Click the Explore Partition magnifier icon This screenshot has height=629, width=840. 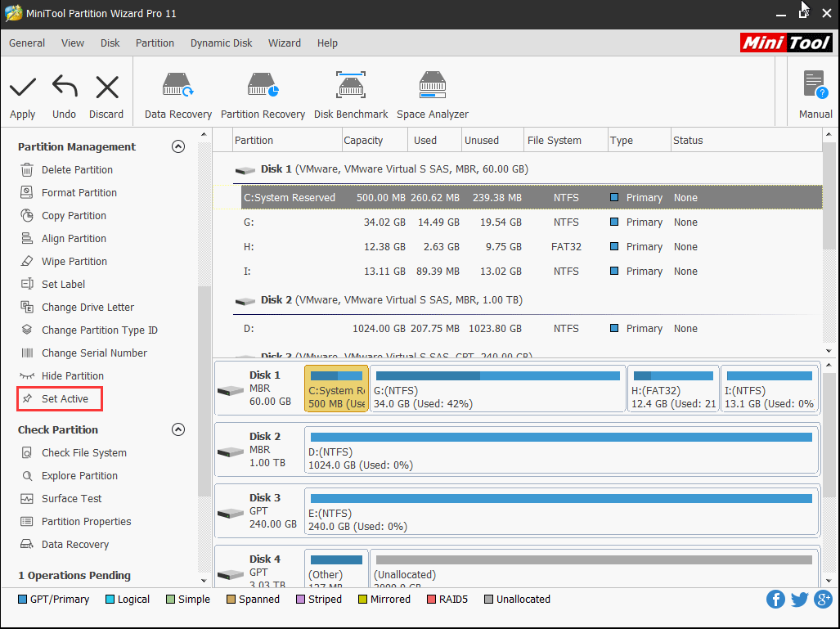pos(27,476)
